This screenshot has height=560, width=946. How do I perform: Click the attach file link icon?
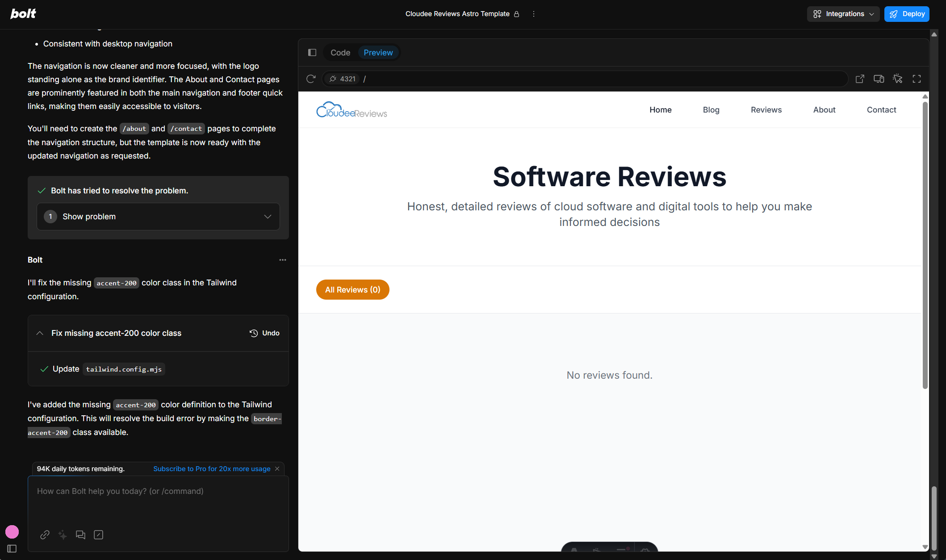point(45,535)
